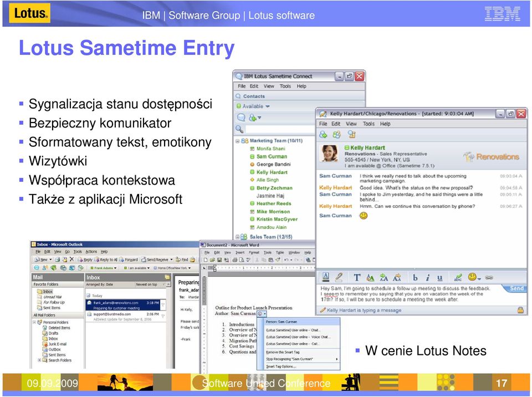
Task: Click the save icon in Word toolbar
Action: 219,260
